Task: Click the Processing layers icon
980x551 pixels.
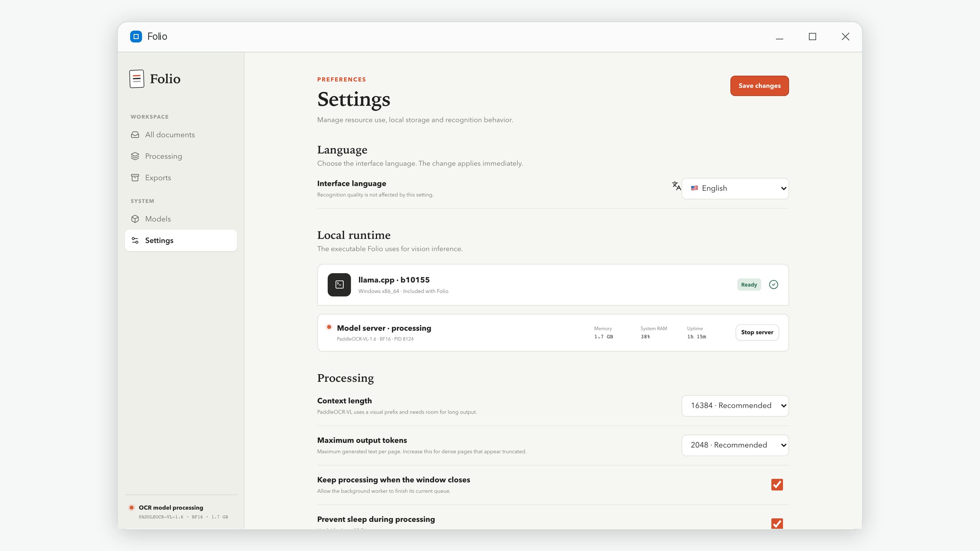Action: pos(135,156)
